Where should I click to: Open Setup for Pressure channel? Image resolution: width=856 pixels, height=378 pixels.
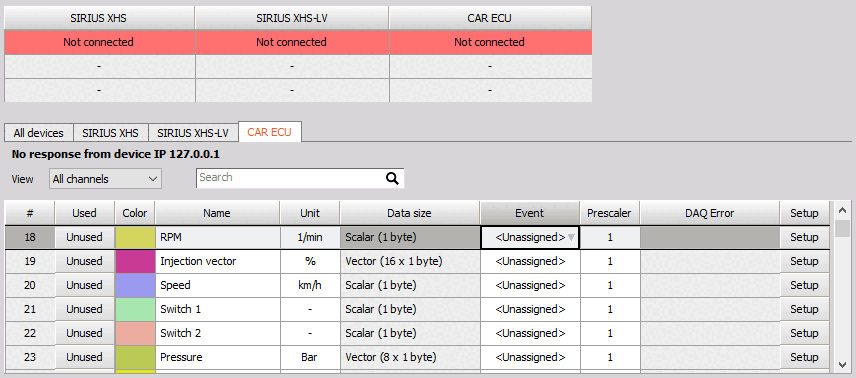point(804,357)
